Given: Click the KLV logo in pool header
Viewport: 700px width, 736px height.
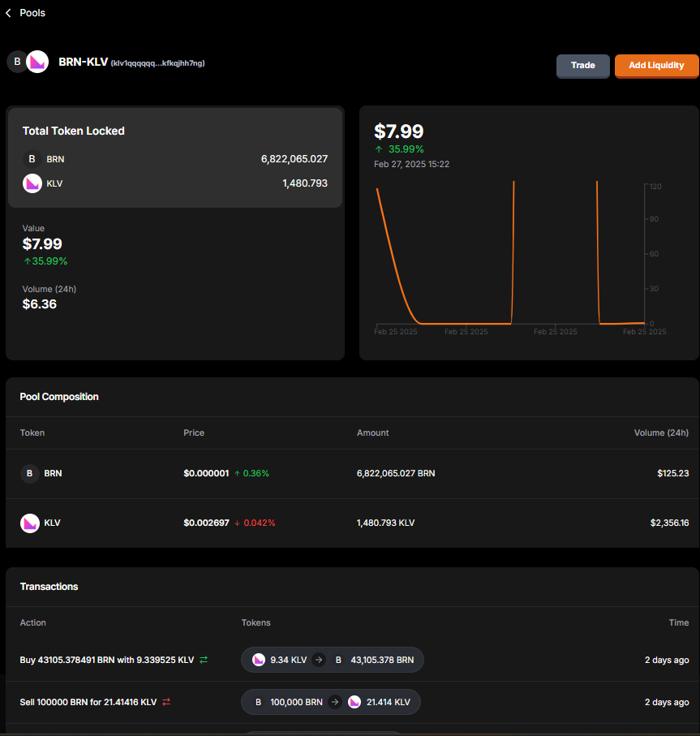Looking at the screenshot, I should pos(37,62).
